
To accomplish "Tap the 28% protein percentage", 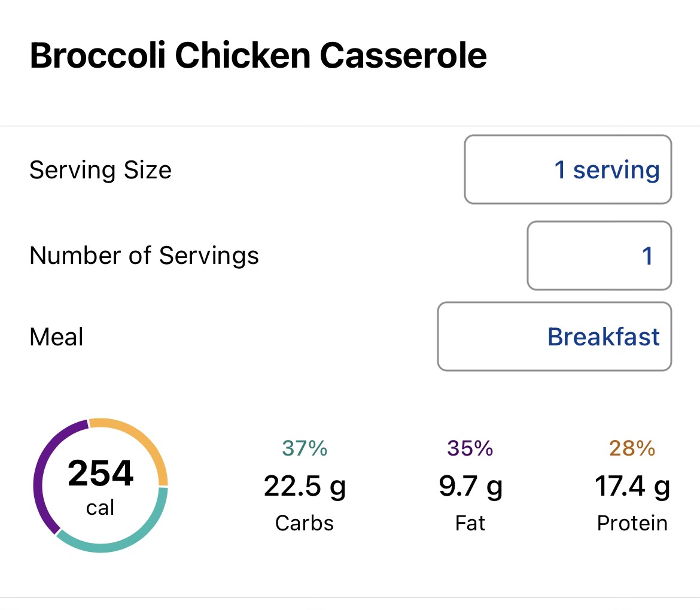I will point(632,448).
